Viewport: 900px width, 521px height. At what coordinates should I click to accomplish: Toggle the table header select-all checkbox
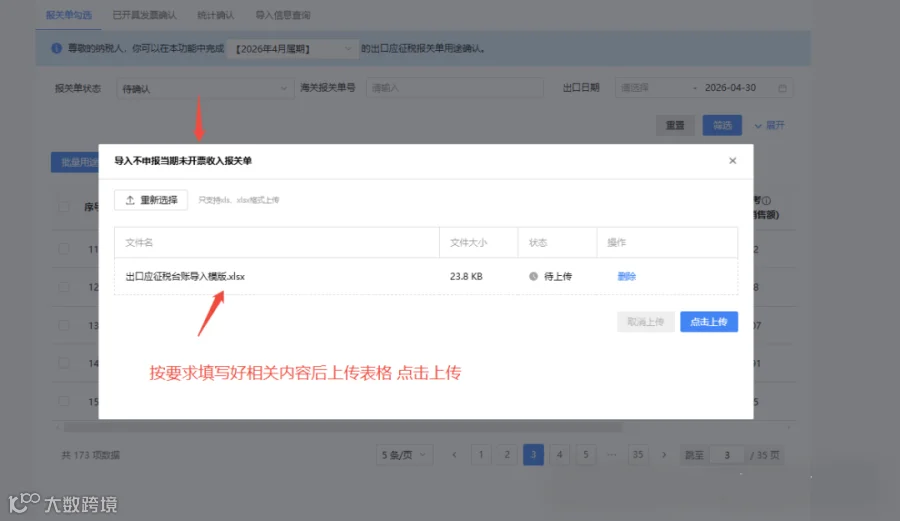click(64, 207)
